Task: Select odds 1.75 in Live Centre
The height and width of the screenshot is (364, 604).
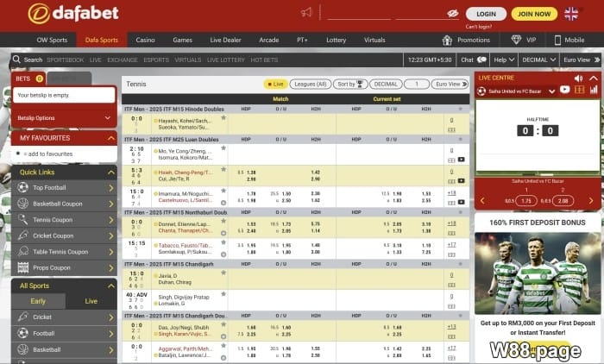Action: (526, 201)
